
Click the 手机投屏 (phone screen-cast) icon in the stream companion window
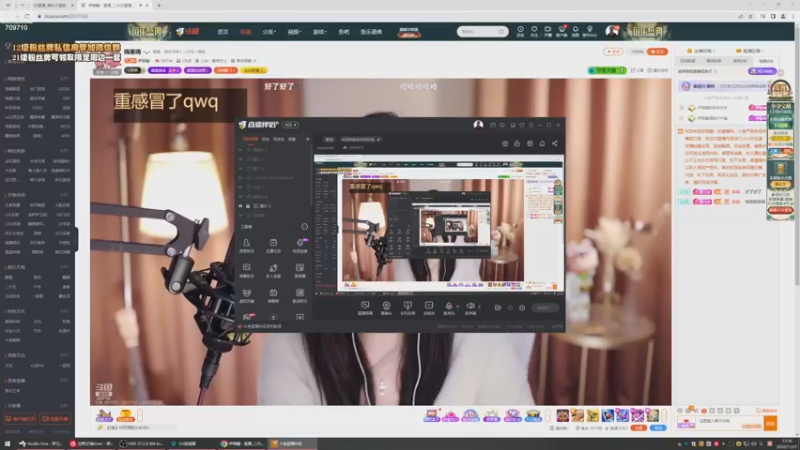pyautogui.click(x=407, y=308)
